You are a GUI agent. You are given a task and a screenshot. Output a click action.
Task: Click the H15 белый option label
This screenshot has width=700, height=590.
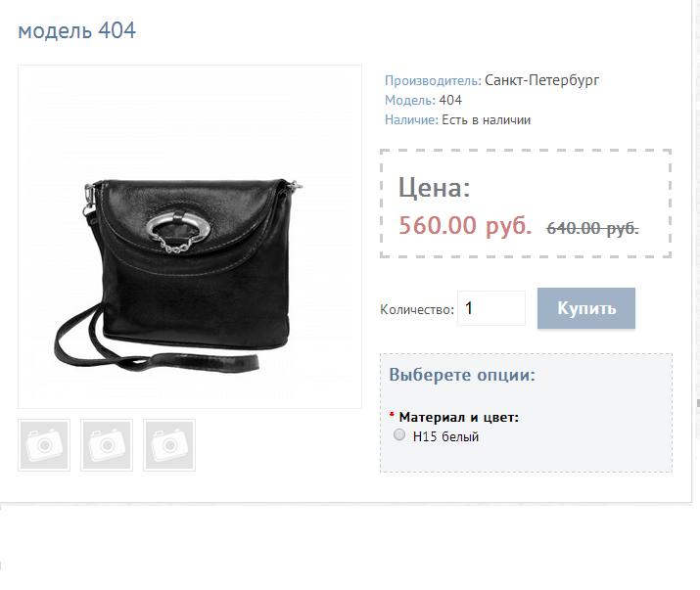click(445, 436)
